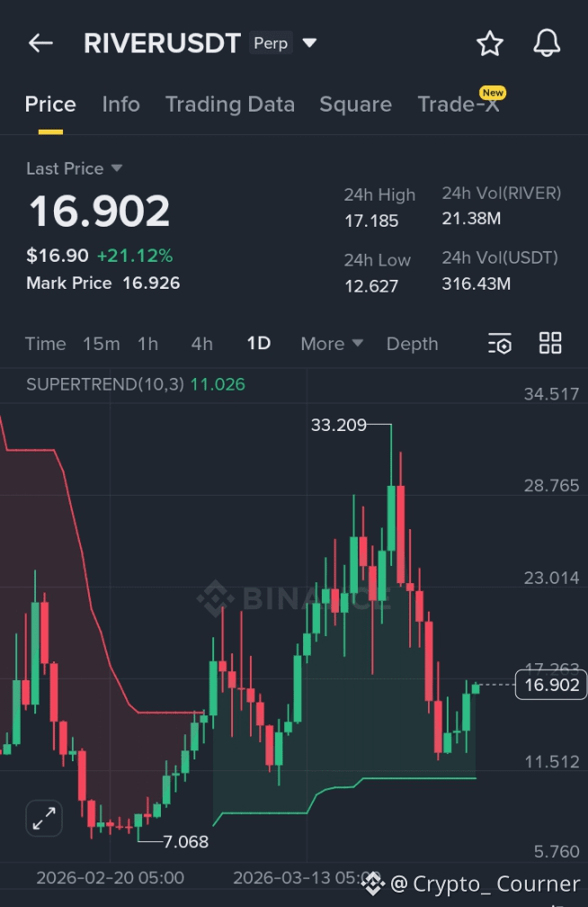Tap the 34.517 price axis label

[551, 394]
